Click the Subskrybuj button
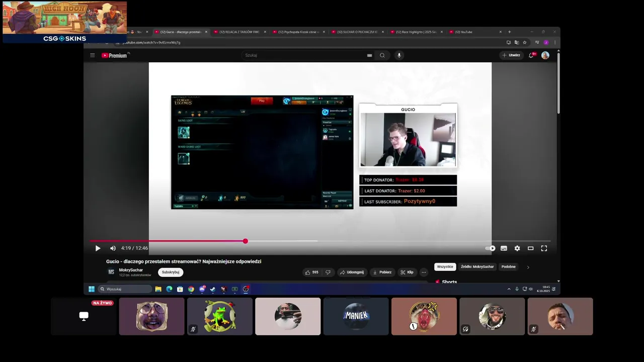Screen dimensions: 644x362 pyautogui.click(x=171, y=272)
